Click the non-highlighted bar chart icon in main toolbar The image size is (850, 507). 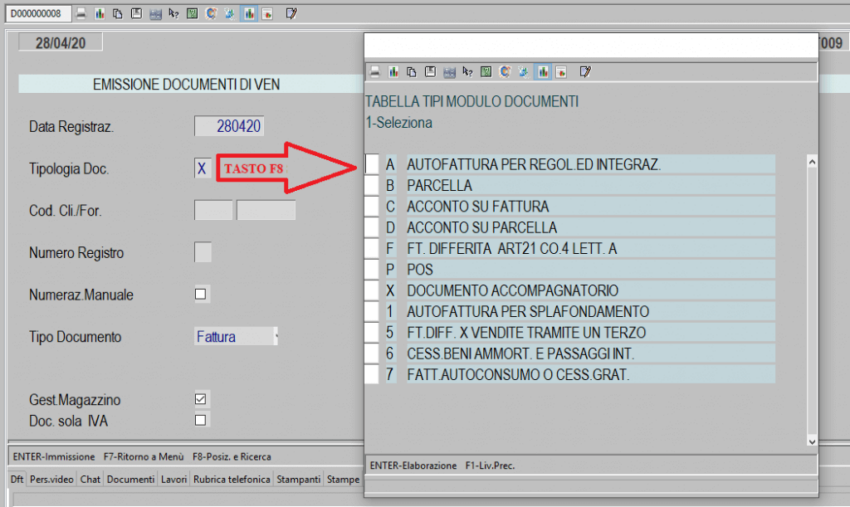tap(99, 14)
